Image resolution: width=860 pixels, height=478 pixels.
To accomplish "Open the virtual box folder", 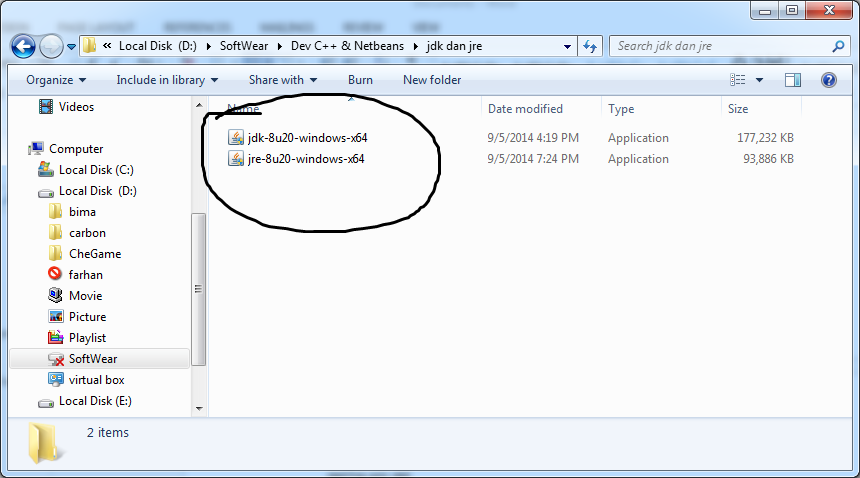I will click(x=97, y=380).
